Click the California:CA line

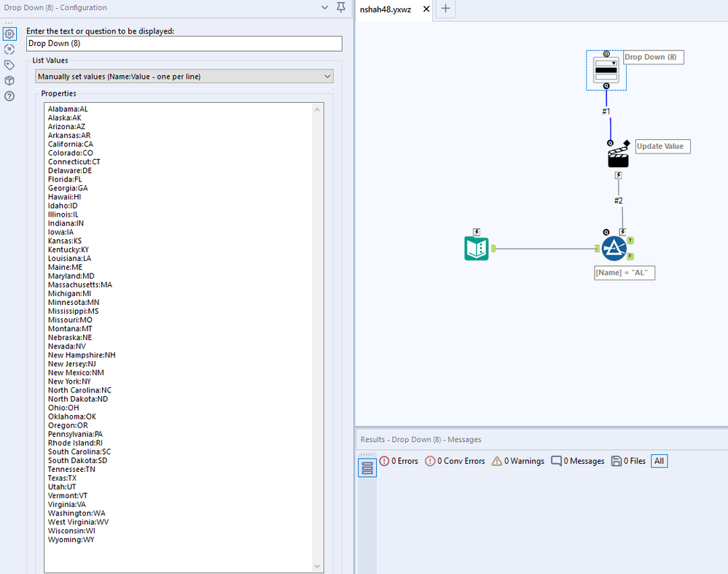[x=71, y=144]
